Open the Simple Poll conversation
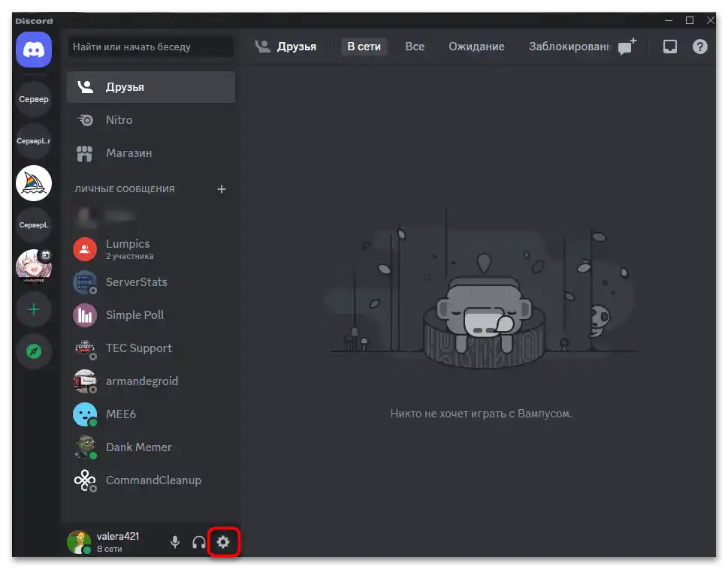Screen dimensions: 728x569 click(151, 315)
